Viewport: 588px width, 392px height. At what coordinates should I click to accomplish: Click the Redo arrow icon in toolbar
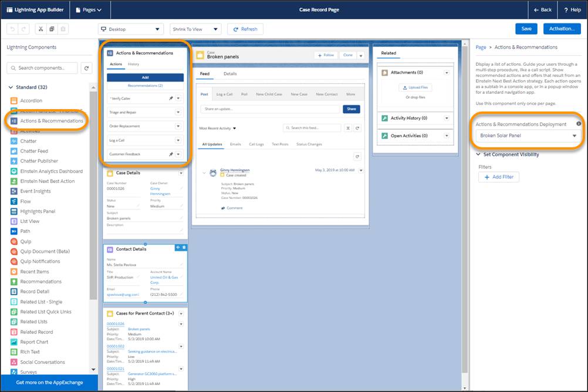[x=23, y=29]
